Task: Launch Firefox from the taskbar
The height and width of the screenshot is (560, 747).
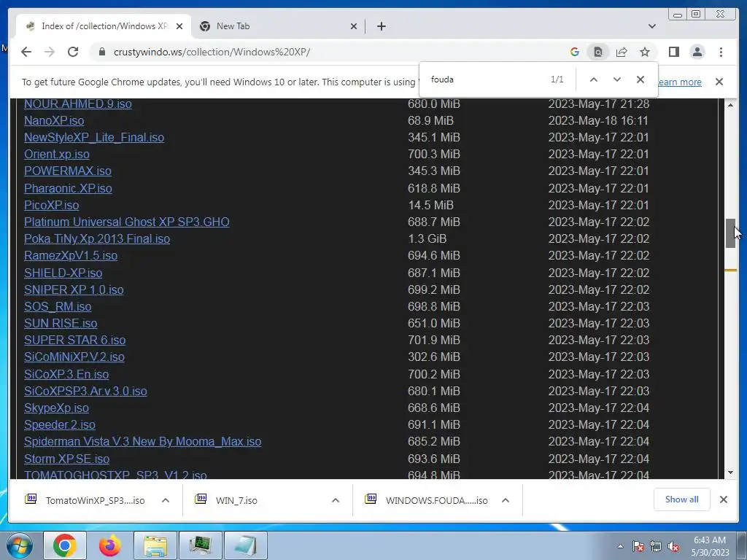Action: (x=110, y=545)
